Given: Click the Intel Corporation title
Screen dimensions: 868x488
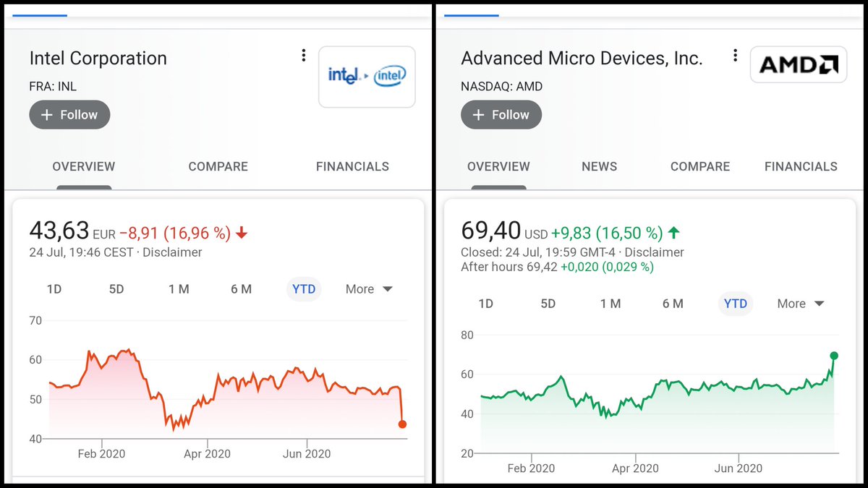Looking at the screenshot, I should click(98, 59).
